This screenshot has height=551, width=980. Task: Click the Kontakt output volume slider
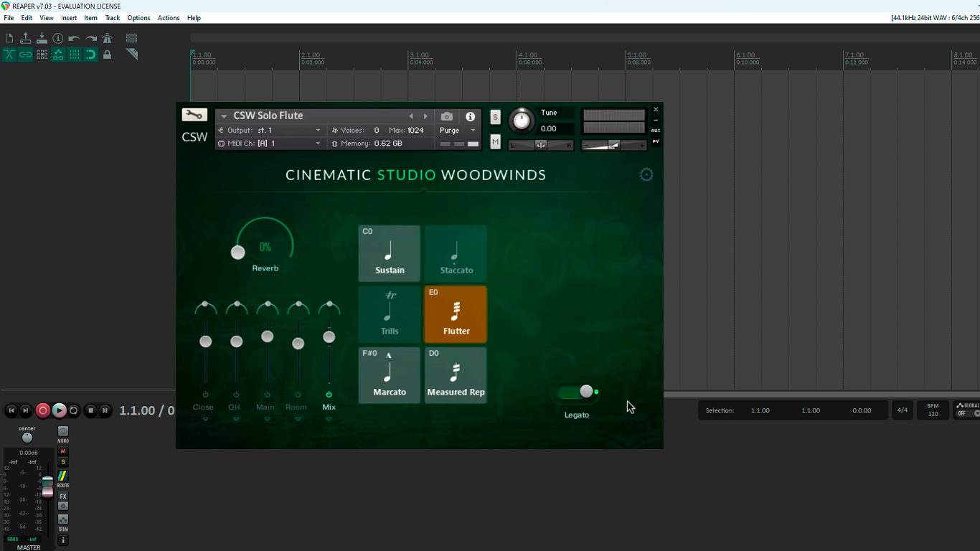pyautogui.click(x=614, y=145)
